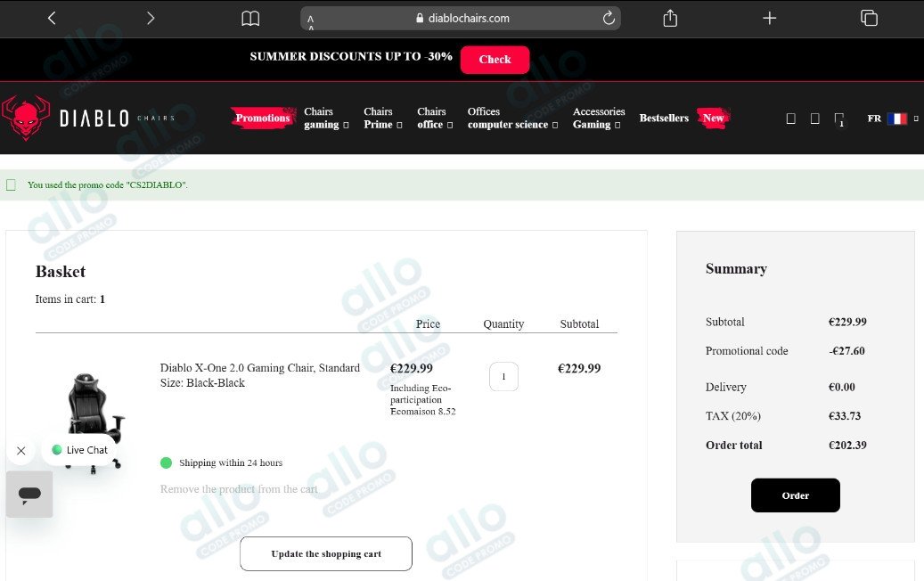This screenshot has height=581, width=924.
Task: Click the TAX (20%) label
Action: (x=733, y=416)
